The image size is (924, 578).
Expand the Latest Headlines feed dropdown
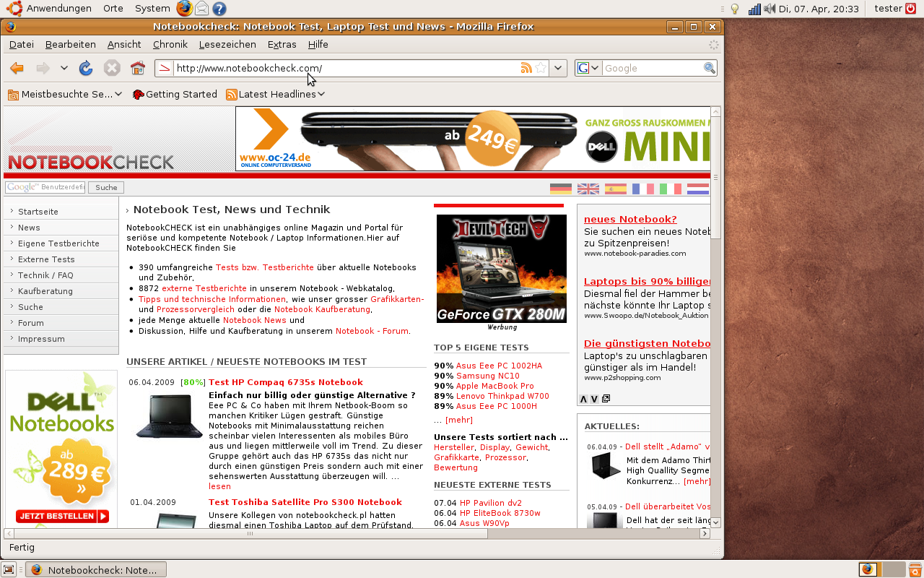click(x=275, y=94)
